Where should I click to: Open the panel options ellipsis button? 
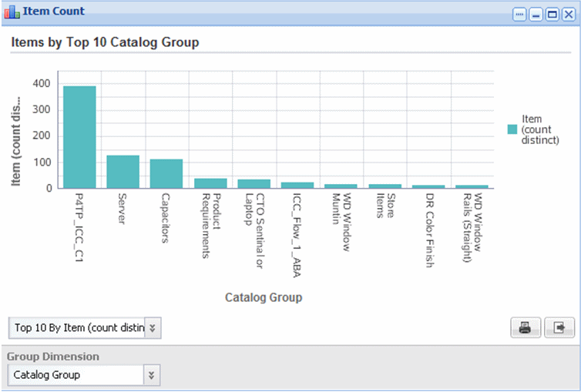(x=519, y=15)
